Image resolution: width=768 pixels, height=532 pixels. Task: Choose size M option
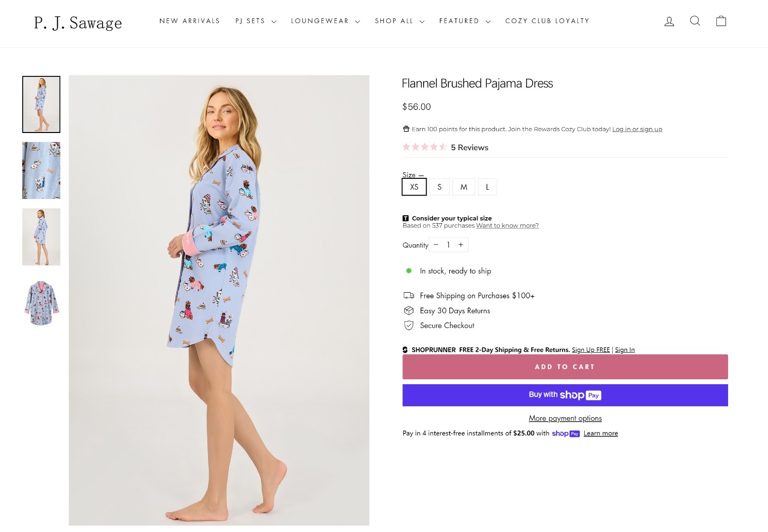(x=464, y=187)
